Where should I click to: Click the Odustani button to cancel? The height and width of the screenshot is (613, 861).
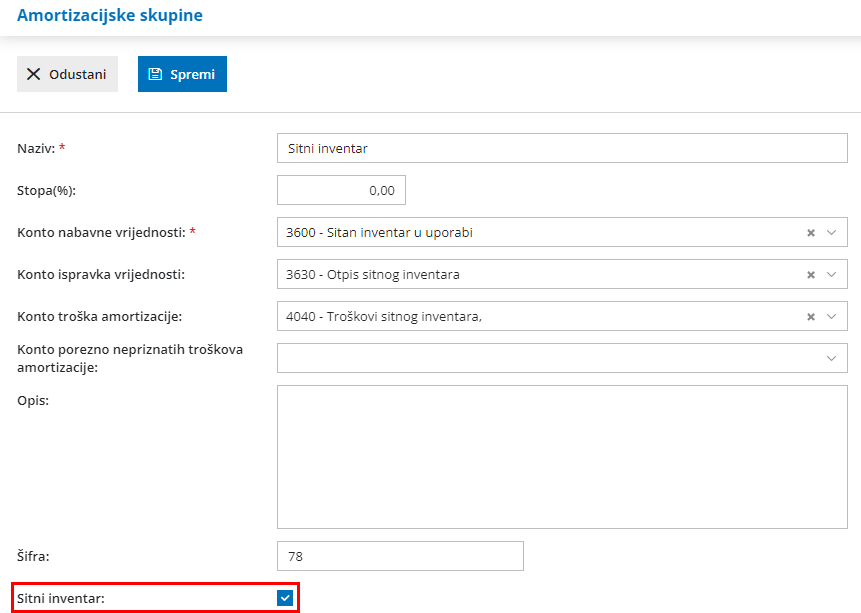tap(67, 73)
